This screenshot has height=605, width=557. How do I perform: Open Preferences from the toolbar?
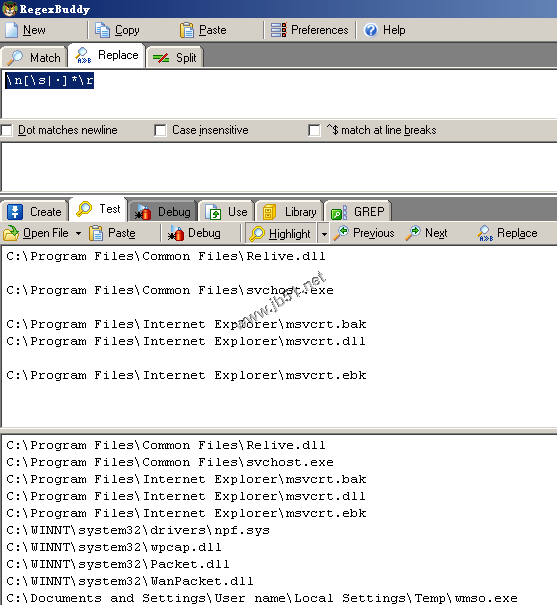pyautogui.click(x=310, y=30)
